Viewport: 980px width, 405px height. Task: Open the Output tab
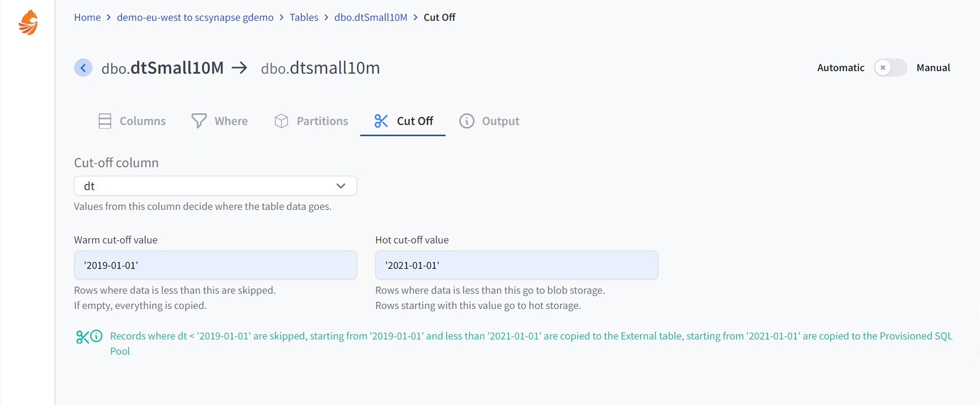point(500,121)
